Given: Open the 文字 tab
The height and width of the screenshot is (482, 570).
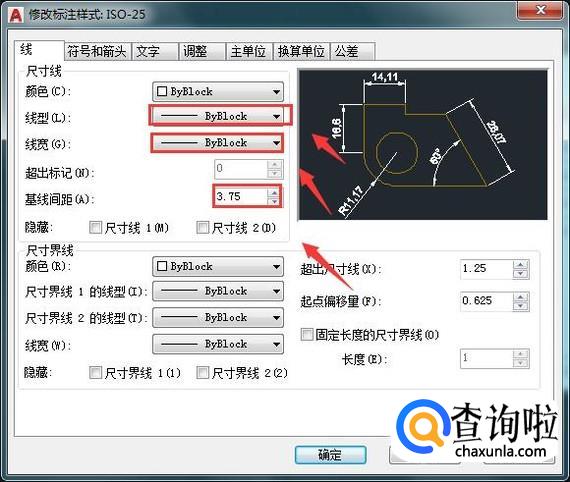Looking at the screenshot, I should pos(154,51).
